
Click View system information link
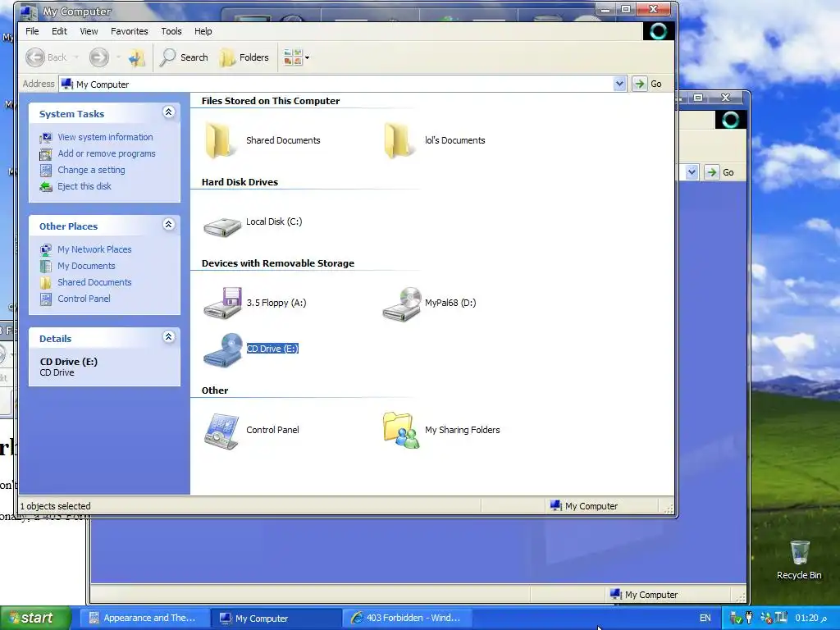[105, 137]
